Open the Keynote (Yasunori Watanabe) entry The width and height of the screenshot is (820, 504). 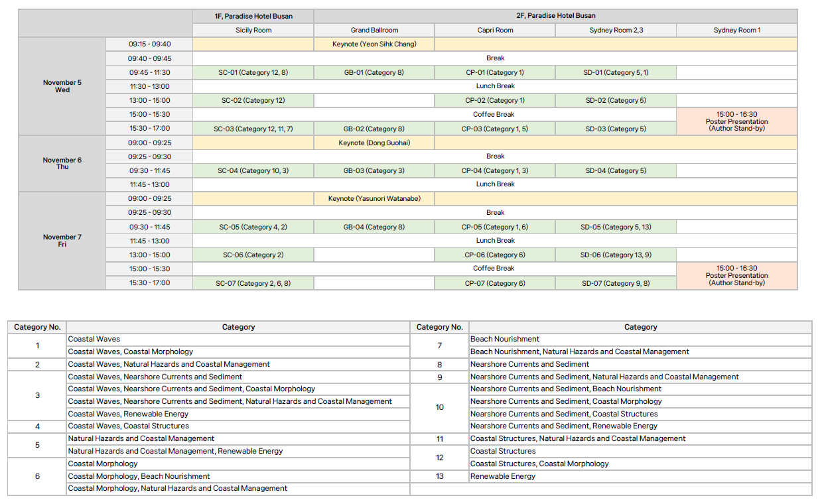[x=374, y=199]
